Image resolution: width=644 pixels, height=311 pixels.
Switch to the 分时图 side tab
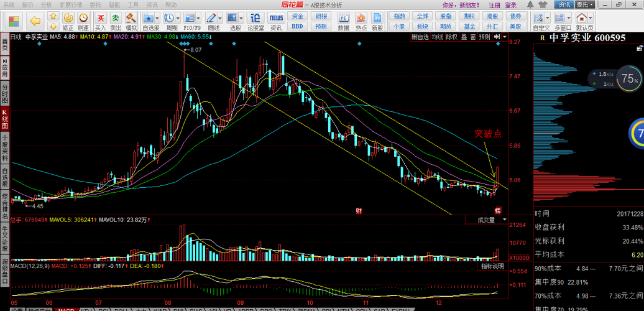coord(5,95)
